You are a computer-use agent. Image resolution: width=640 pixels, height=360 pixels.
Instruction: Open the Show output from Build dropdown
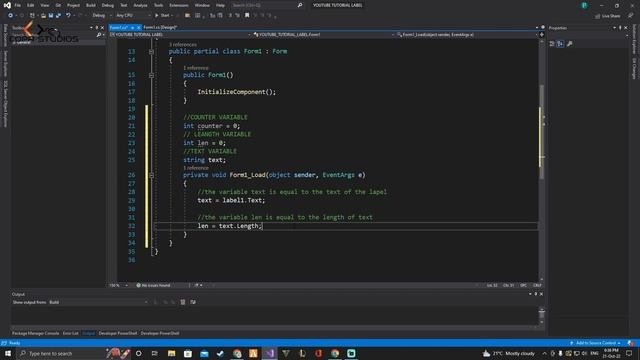(x=99, y=302)
